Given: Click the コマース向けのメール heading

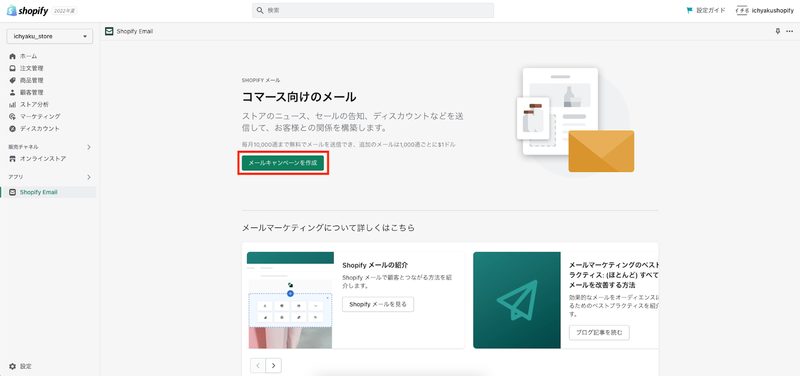Looking at the screenshot, I should [299, 97].
